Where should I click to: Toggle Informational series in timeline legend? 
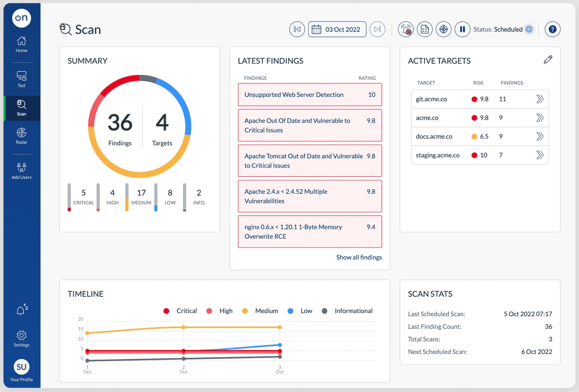tap(347, 311)
